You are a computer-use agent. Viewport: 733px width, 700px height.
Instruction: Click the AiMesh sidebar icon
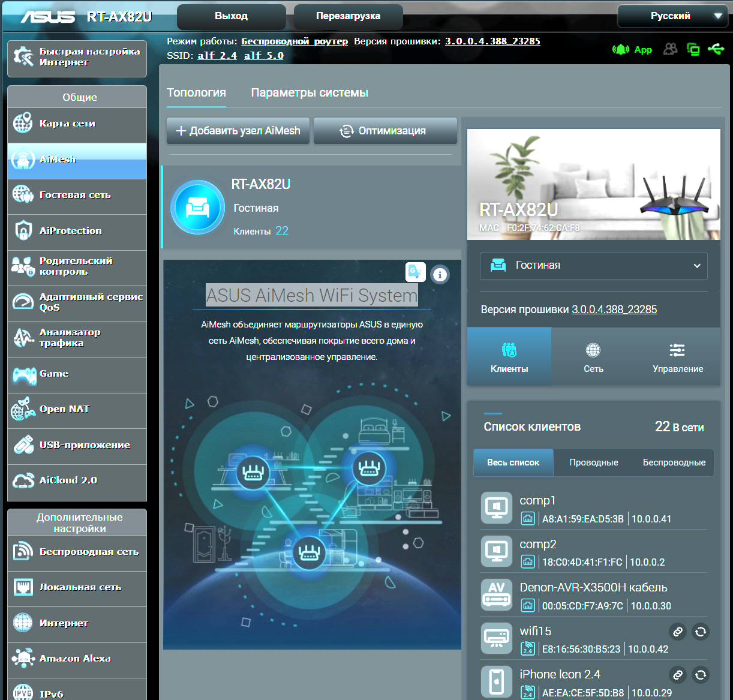[x=23, y=160]
